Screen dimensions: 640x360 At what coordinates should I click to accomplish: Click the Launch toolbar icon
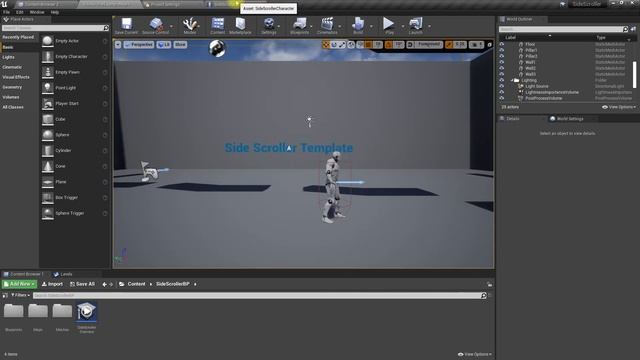point(416,26)
